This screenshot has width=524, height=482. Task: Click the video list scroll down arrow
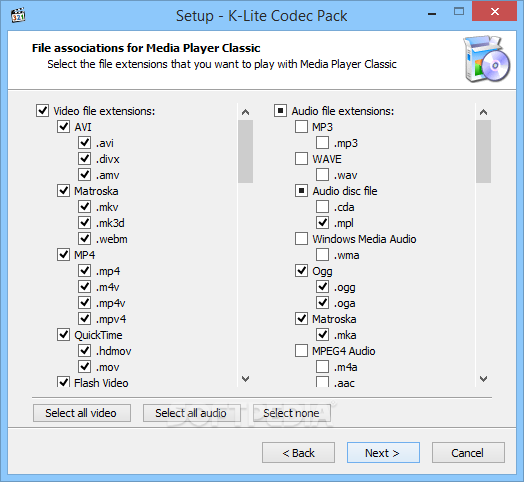click(246, 379)
